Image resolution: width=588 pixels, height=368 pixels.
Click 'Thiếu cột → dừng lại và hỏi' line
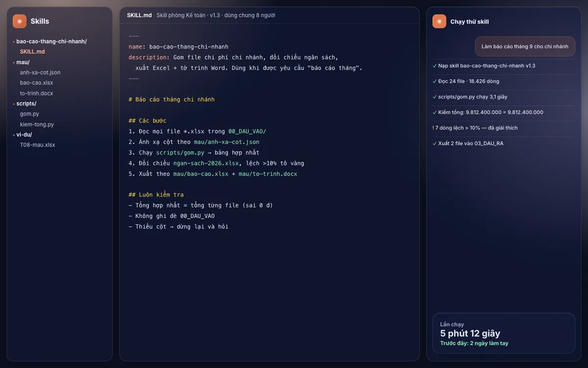pyautogui.click(x=178, y=227)
